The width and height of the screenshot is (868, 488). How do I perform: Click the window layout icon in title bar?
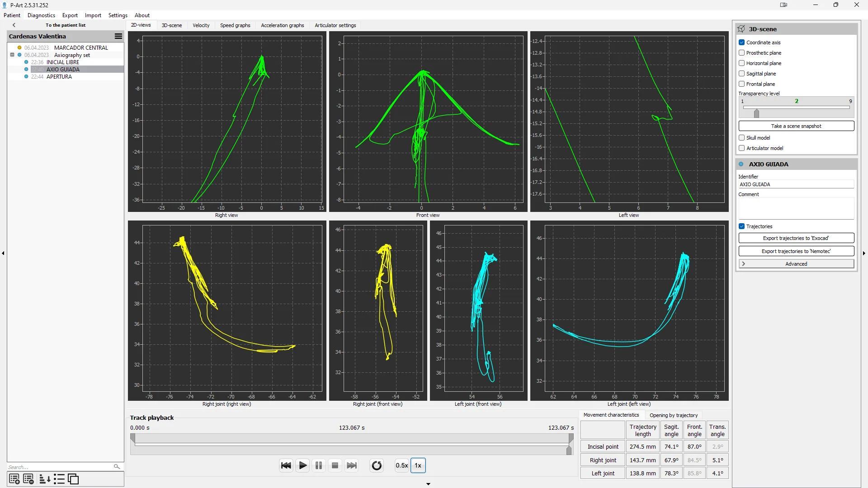tap(783, 5)
